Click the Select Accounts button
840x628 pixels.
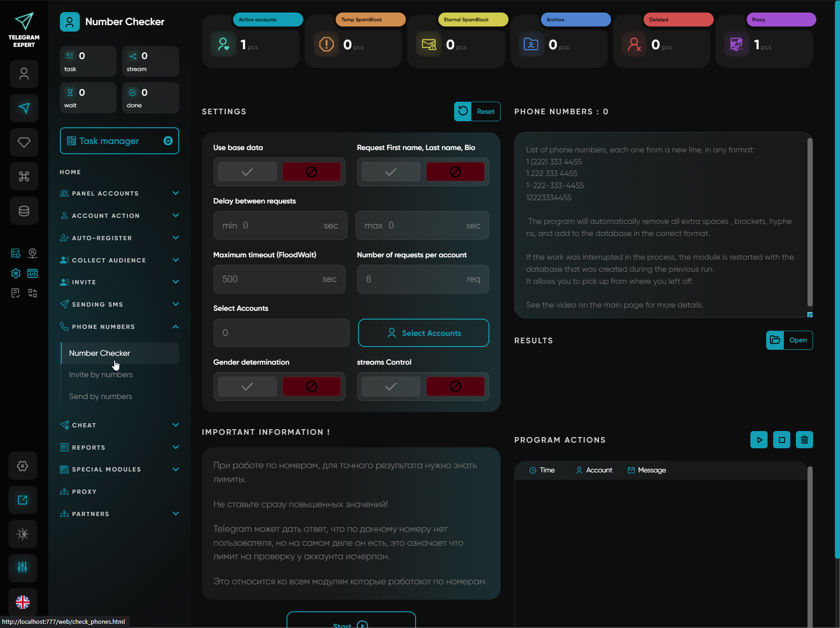(423, 333)
